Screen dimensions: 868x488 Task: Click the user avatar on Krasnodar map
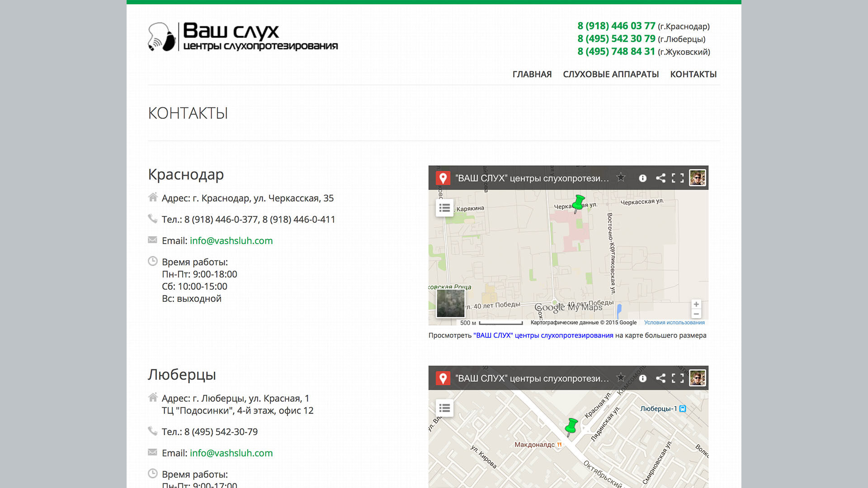point(697,178)
